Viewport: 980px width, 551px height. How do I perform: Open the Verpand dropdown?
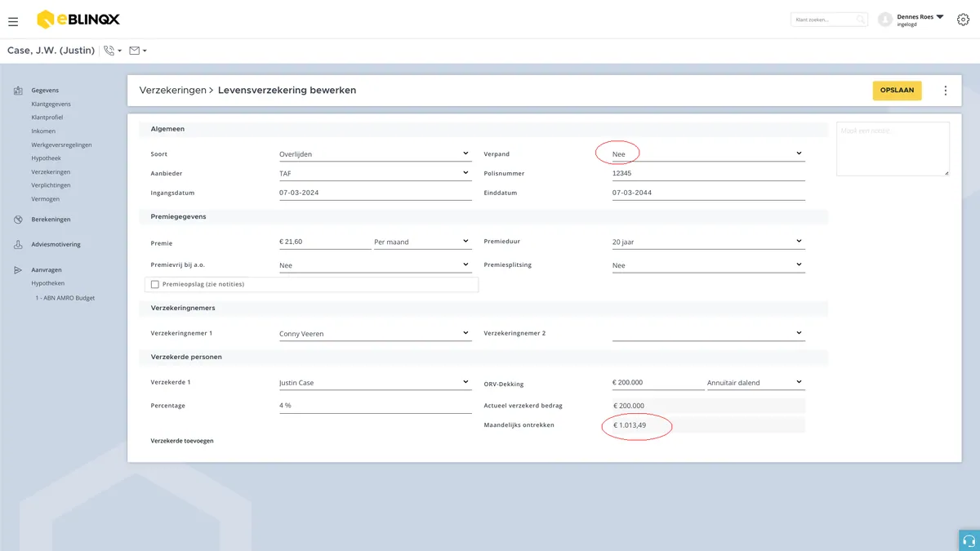708,153
